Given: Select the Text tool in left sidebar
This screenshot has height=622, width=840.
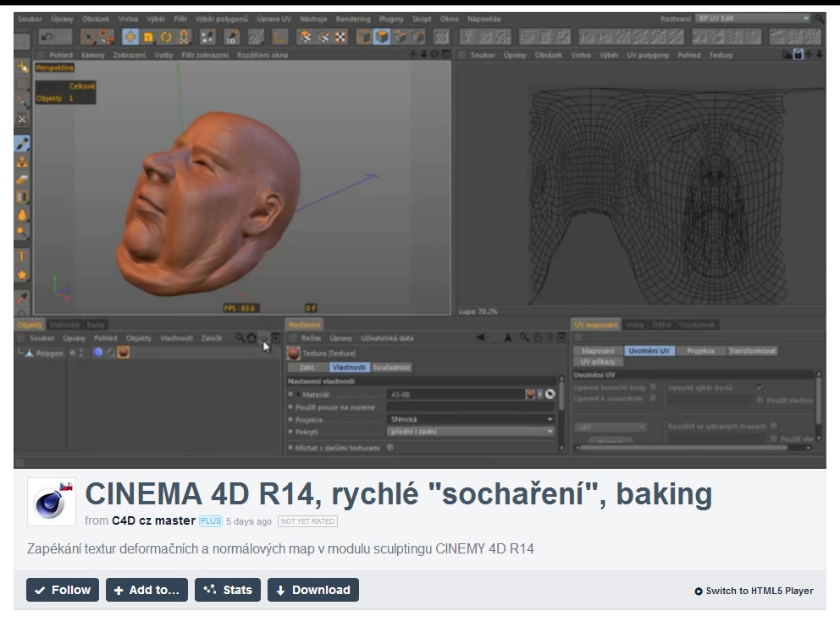Looking at the screenshot, I should [22, 256].
